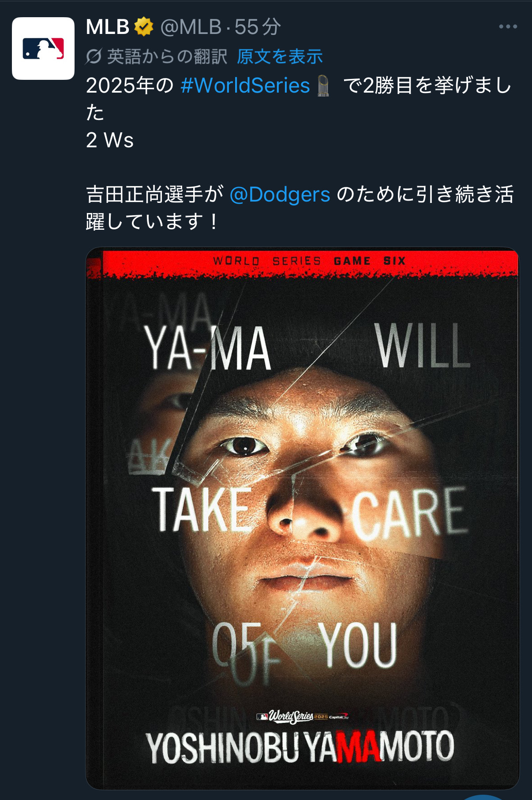The width and height of the screenshot is (532, 800).
Task: Open the #WorldSeries hashtag
Action: coord(245,85)
